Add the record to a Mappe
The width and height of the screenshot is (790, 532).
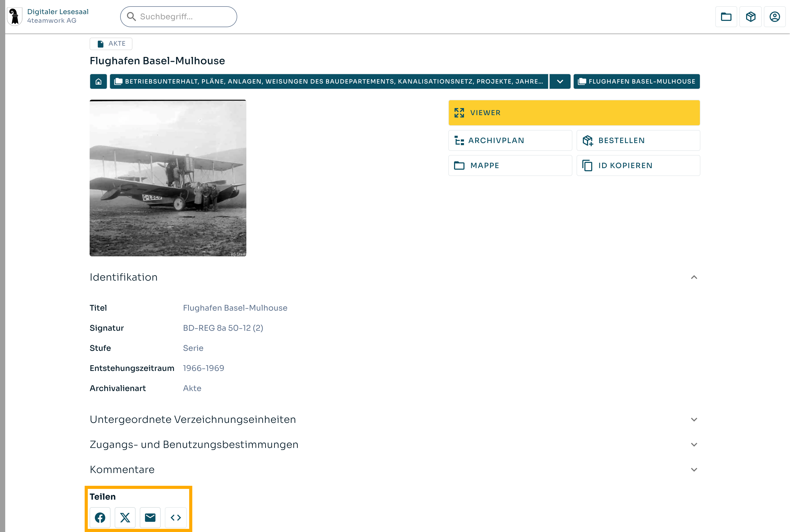(510, 165)
